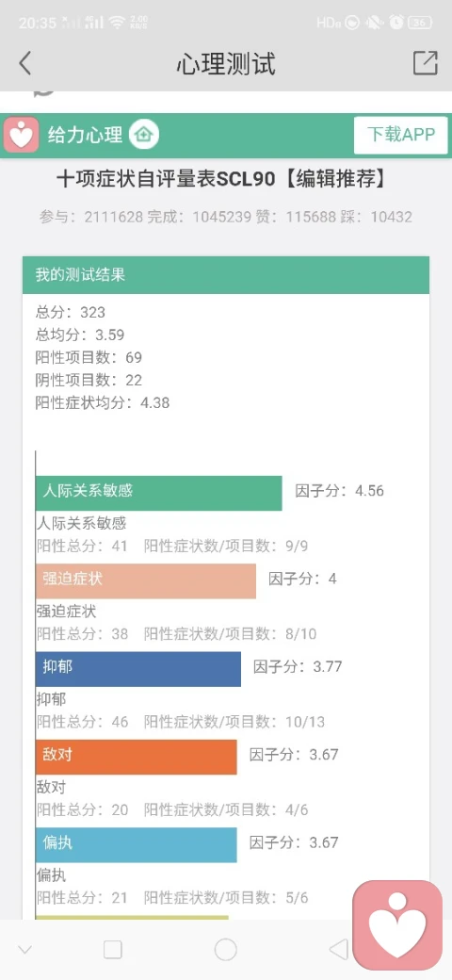Tap the Android recent apps square button
The height and width of the screenshot is (980, 452).
click(113, 950)
